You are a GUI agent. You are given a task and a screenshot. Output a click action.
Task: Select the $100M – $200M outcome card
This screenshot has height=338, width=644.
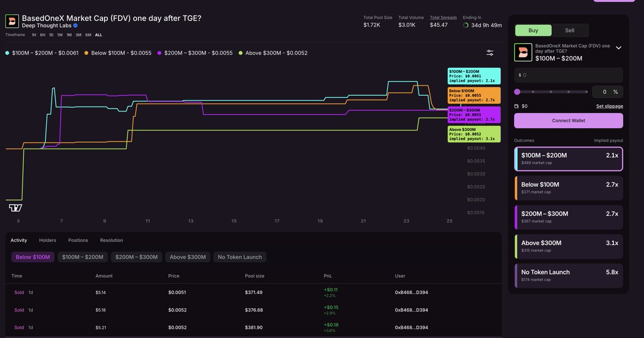click(568, 159)
